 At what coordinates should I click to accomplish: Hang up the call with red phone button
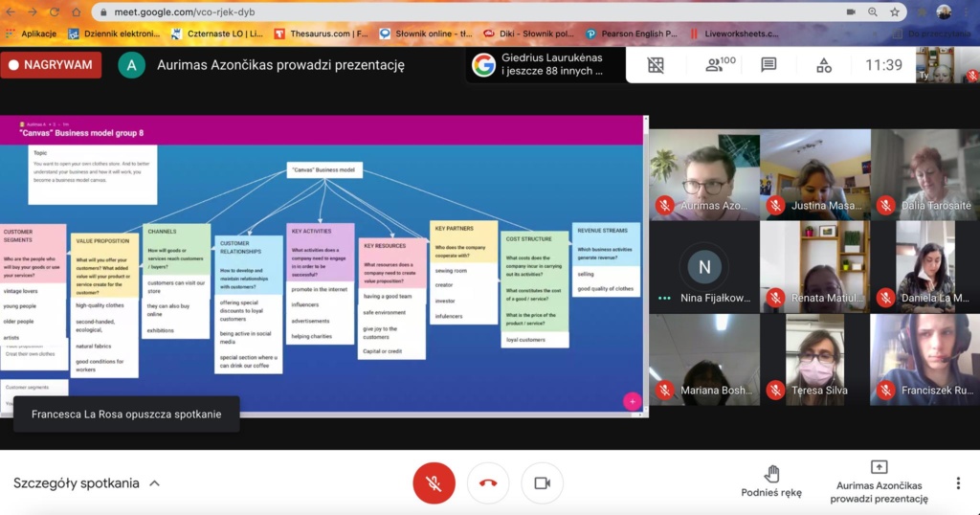tap(488, 483)
